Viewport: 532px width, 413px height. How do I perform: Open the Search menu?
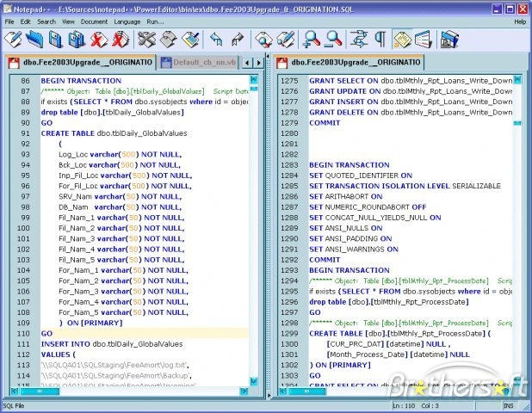[46, 22]
